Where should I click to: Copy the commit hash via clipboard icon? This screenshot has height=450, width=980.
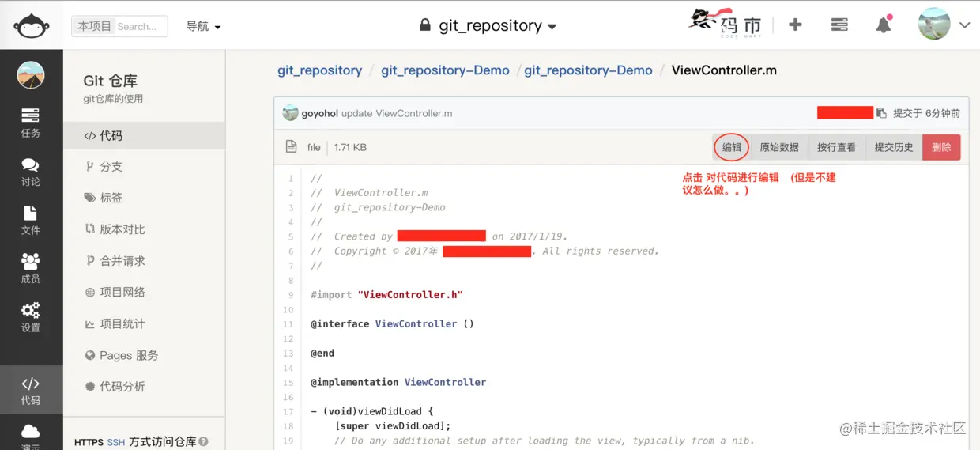pos(881,113)
